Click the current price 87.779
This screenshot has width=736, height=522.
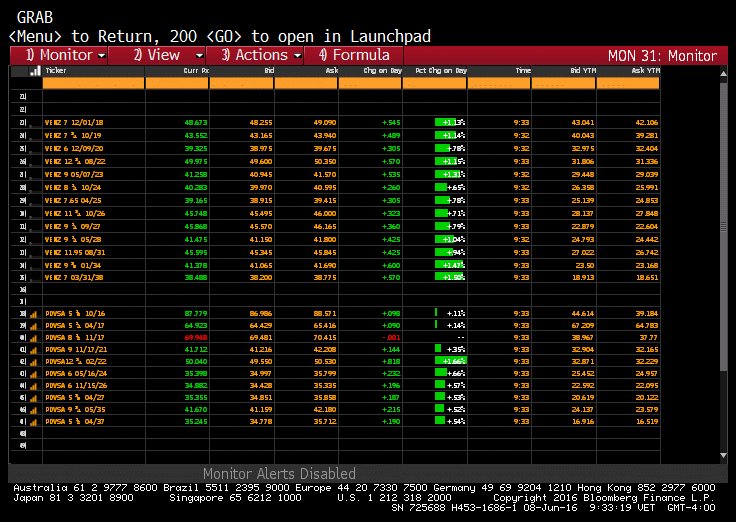click(x=196, y=314)
